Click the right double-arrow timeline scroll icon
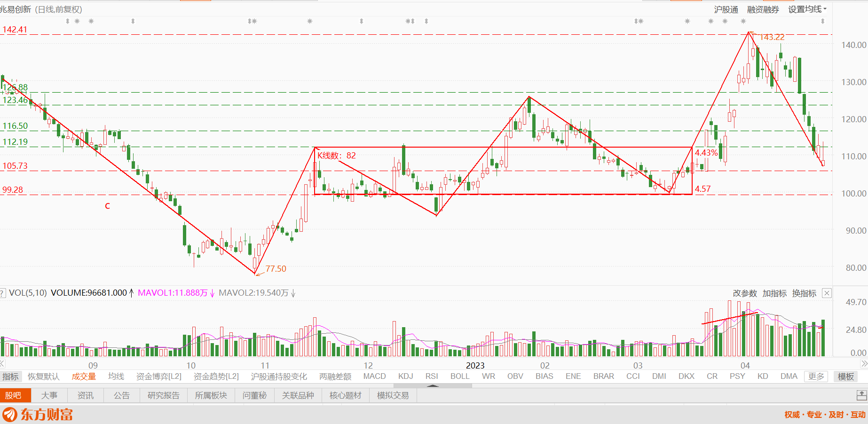 864,364
